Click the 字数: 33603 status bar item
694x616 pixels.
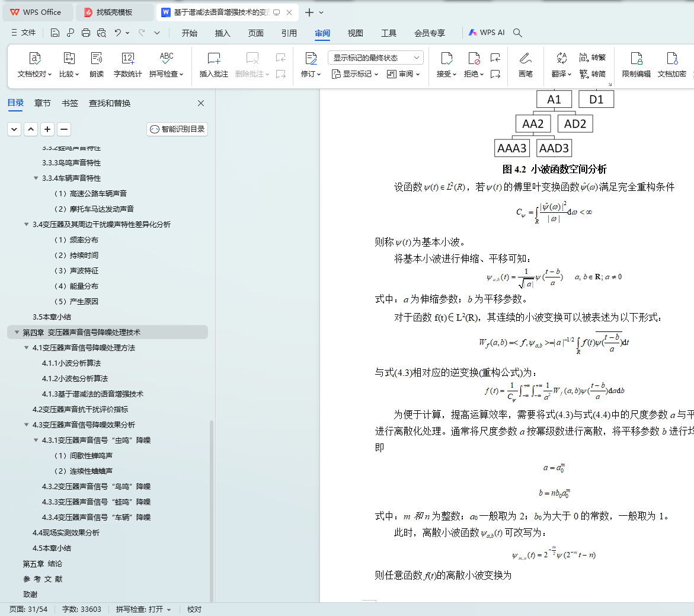tap(81, 610)
